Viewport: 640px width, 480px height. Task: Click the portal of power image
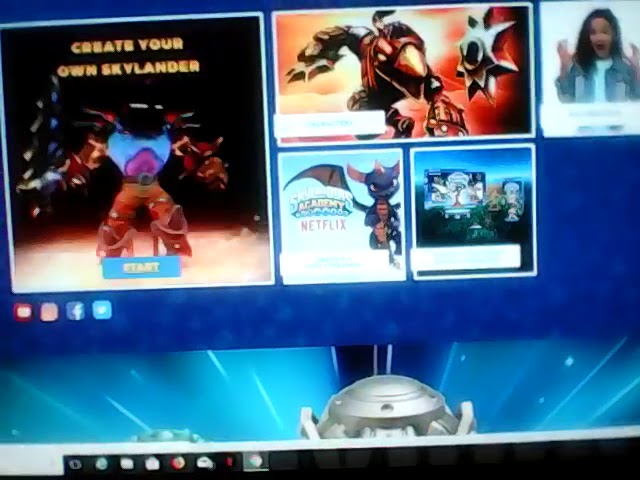click(388, 406)
